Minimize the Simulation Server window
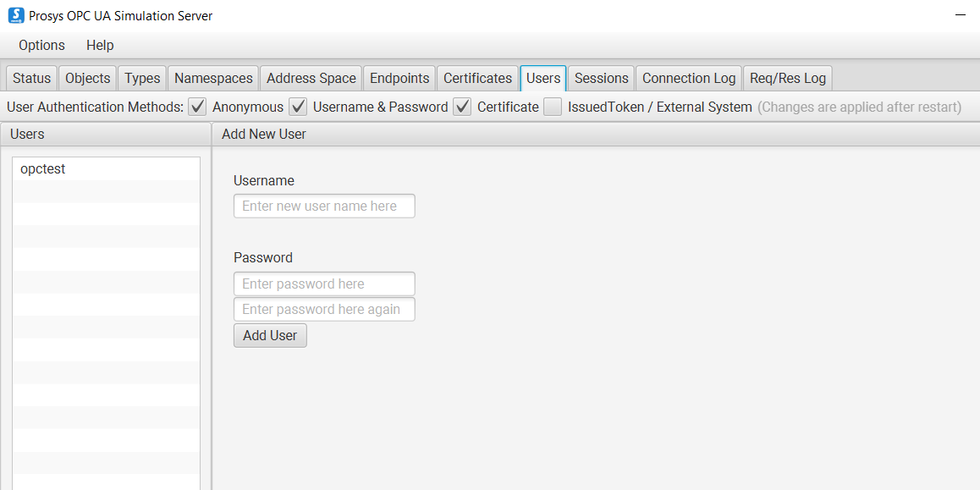Screen dimensions: 980x490 [961, 15]
